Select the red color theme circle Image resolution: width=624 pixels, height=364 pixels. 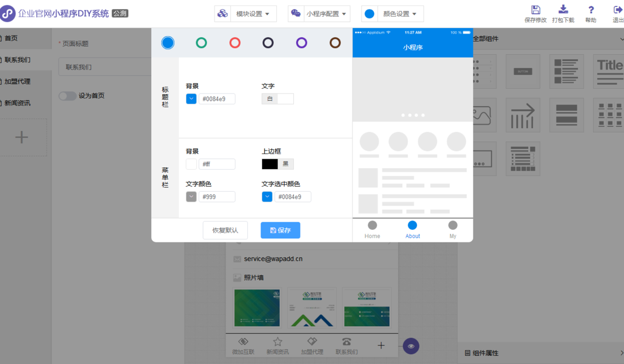coord(235,43)
